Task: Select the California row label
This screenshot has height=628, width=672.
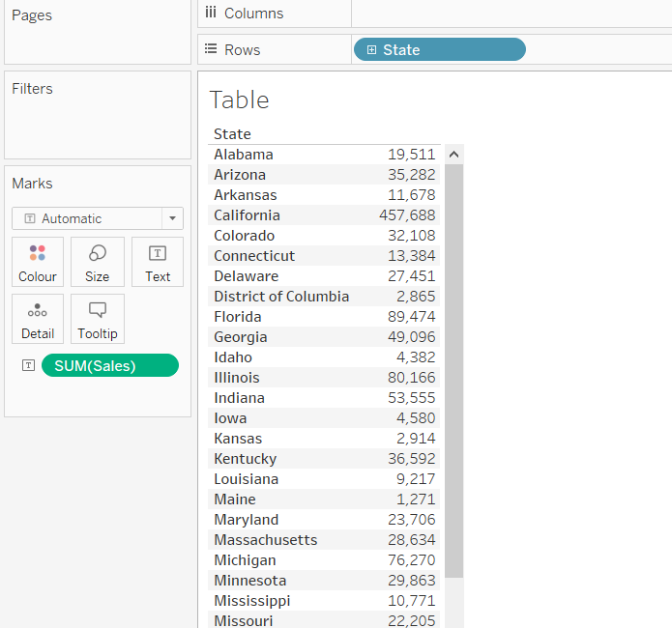Action: [247, 215]
